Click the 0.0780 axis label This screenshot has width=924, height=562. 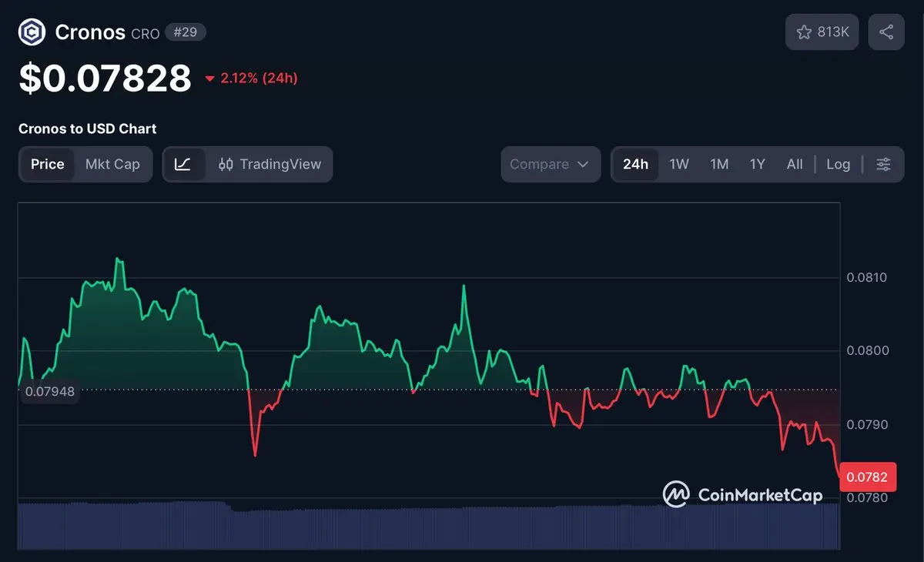click(x=867, y=497)
